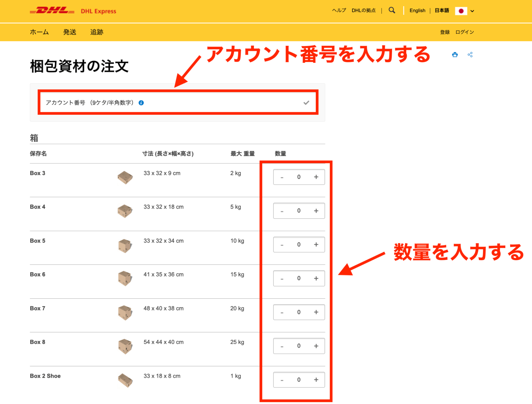
Task: Click the Box 5 package image
Action: pyautogui.click(x=125, y=246)
